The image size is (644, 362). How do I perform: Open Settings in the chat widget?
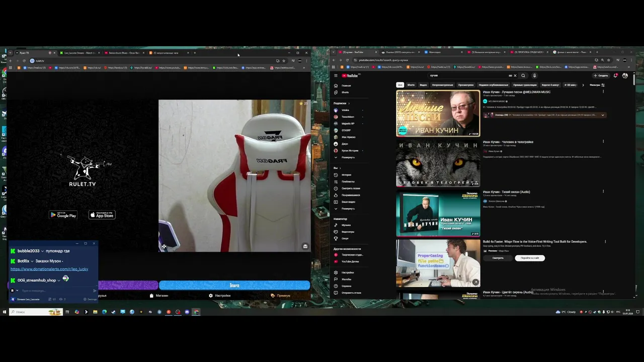click(x=91, y=299)
